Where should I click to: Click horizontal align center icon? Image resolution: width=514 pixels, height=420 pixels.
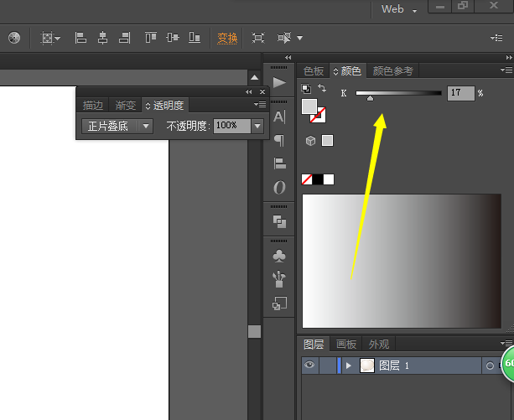(102, 38)
